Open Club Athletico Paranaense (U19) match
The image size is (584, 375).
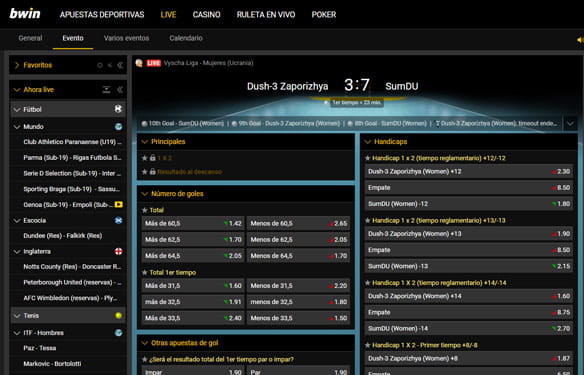pyautogui.click(x=73, y=142)
